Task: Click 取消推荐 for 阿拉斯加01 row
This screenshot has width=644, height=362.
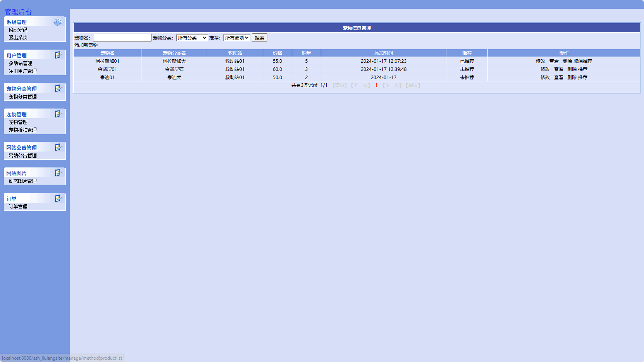Action: [583, 61]
